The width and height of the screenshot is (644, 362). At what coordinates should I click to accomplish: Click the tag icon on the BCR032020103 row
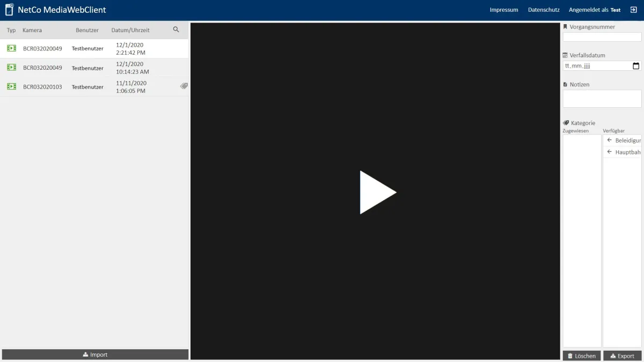[x=184, y=86]
